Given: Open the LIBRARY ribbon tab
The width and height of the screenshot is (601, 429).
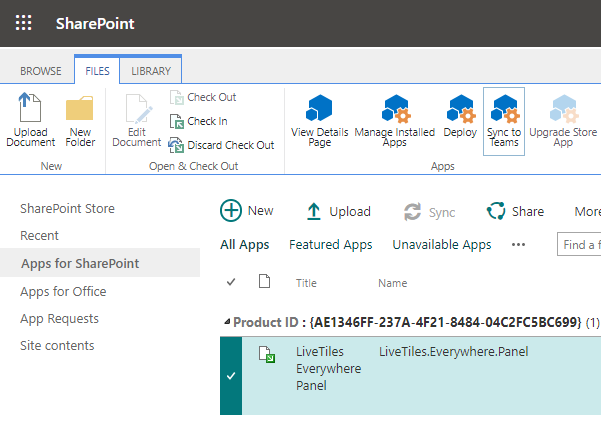Looking at the screenshot, I should pos(151,71).
